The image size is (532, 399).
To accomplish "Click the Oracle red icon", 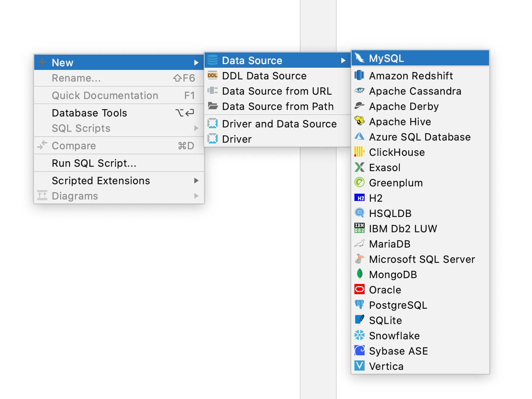I will (360, 289).
